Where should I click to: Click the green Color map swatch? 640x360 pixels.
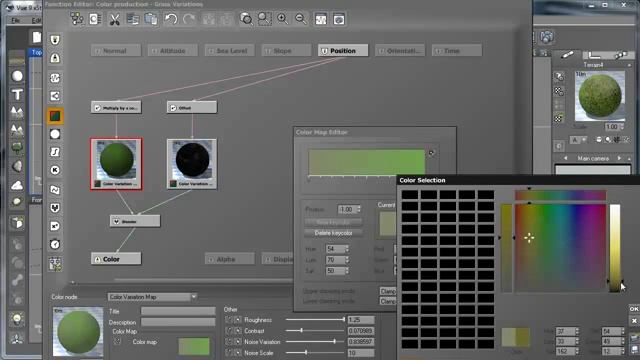[194, 346]
